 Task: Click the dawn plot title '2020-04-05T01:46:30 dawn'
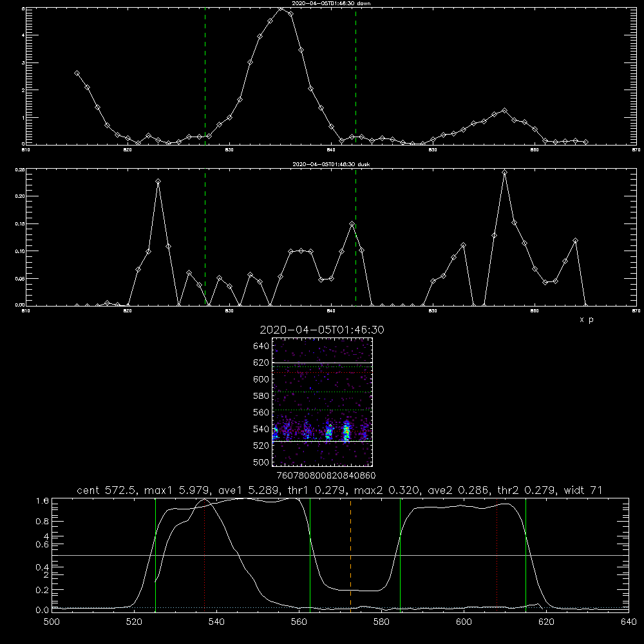click(x=331, y=3)
